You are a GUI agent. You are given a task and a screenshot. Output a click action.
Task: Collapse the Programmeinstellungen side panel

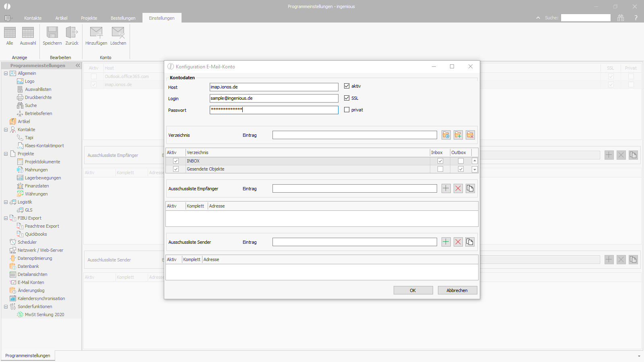click(78, 65)
